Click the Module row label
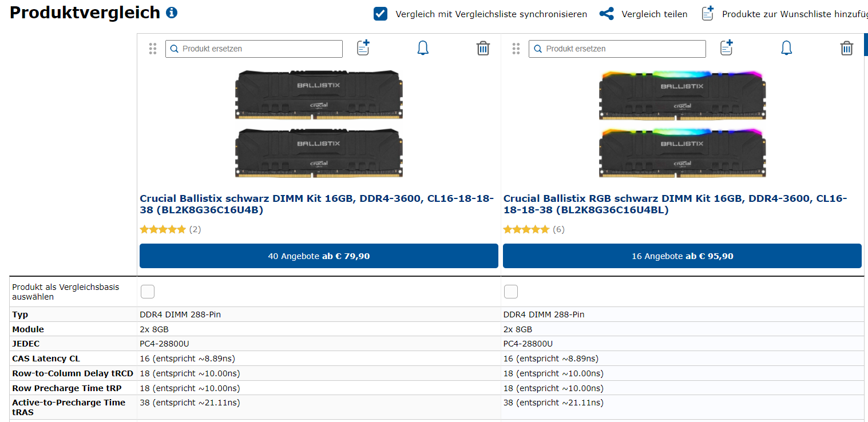Image resolution: width=868 pixels, height=422 pixels. 28,329
